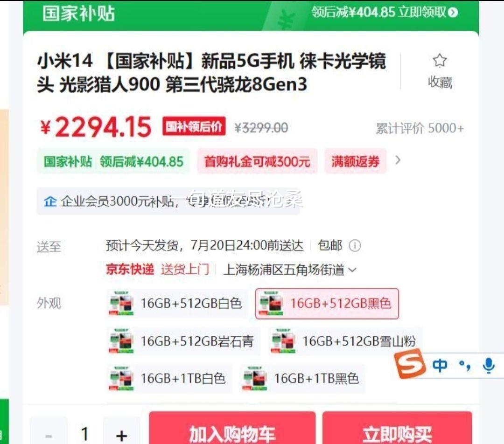Open the shipping info circle icon
This screenshot has height=444, width=504.
click(355, 246)
